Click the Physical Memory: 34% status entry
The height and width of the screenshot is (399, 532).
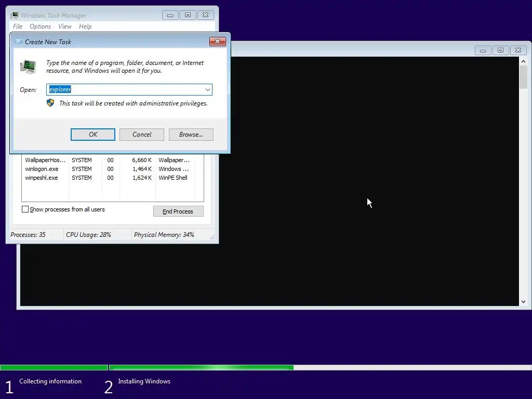point(164,234)
